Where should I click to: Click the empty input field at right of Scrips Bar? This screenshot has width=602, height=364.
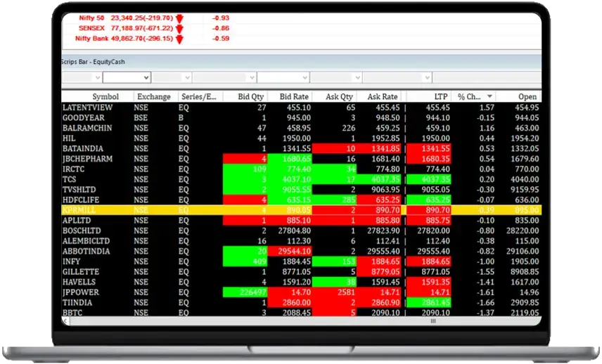tap(487, 78)
